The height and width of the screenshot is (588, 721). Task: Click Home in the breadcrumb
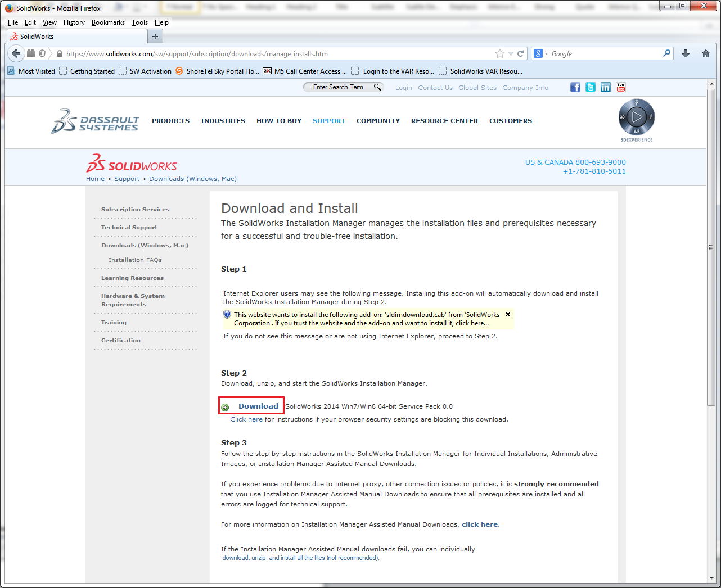[95, 179]
